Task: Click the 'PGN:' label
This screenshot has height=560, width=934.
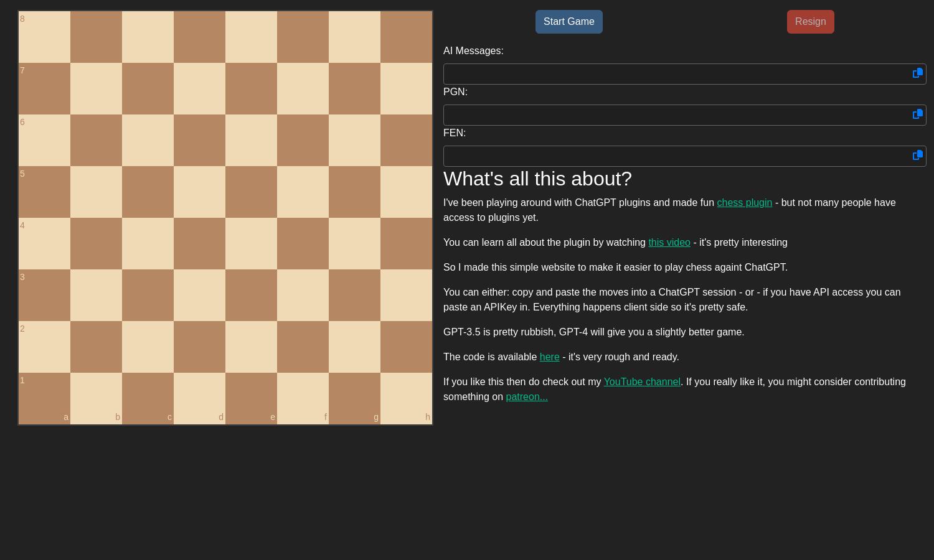Action: pos(455,92)
